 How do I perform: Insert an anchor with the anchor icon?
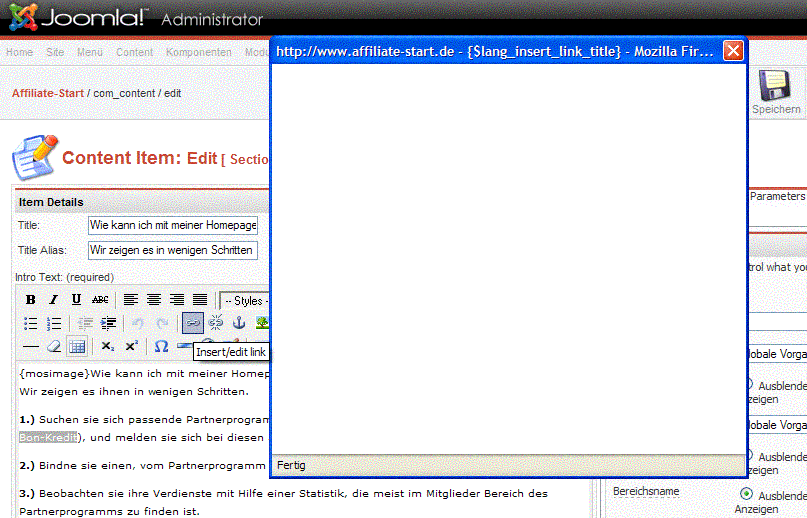[x=238, y=323]
